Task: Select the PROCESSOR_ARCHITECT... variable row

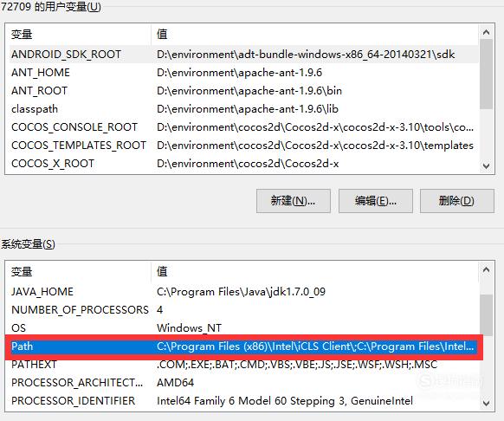Action: tap(243, 383)
